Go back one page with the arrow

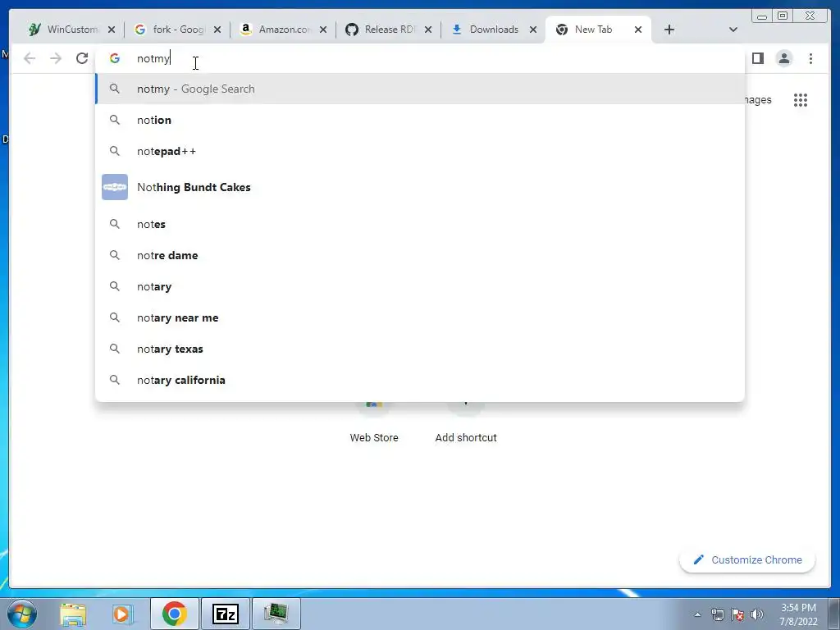point(30,58)
